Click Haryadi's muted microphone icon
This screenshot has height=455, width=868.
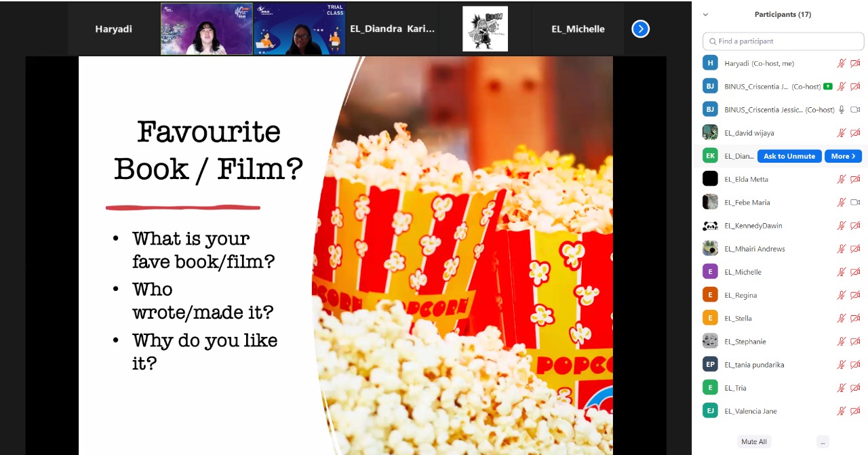click(841, 64)
